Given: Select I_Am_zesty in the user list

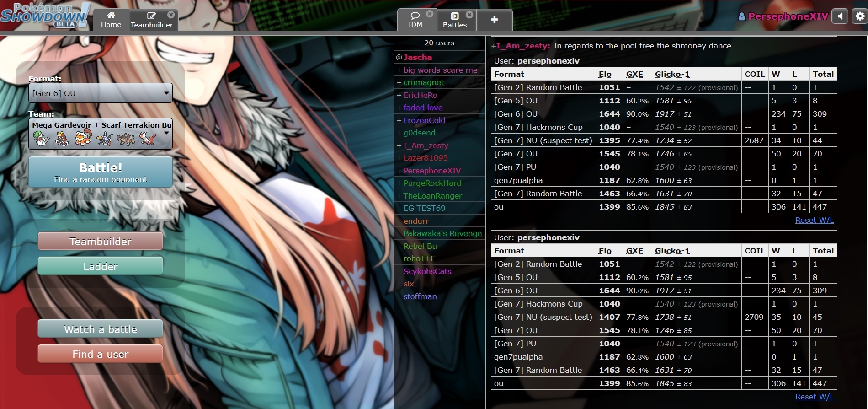Looking at the screenshot, I should (440, 145).
